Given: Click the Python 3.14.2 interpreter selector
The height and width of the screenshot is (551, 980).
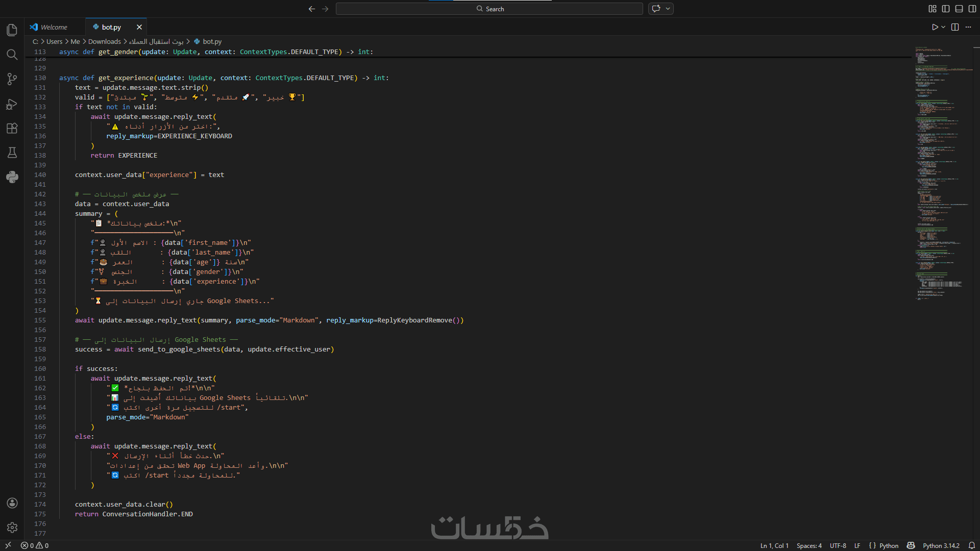Looking at the screenshot, I should pyautogui.click(x=941, y=545).
